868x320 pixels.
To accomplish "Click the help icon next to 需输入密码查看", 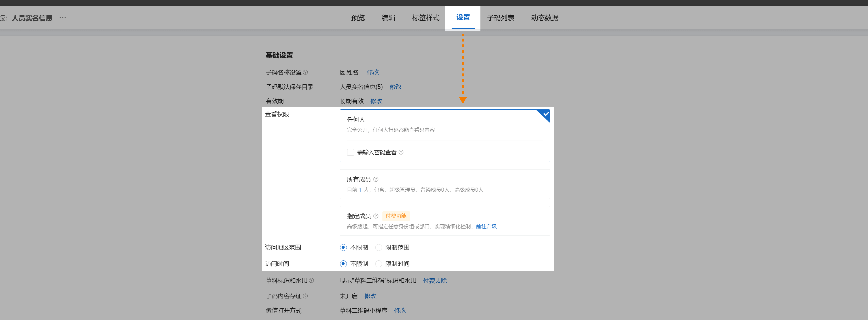I will pyautogui.click(x=401, y=152).
